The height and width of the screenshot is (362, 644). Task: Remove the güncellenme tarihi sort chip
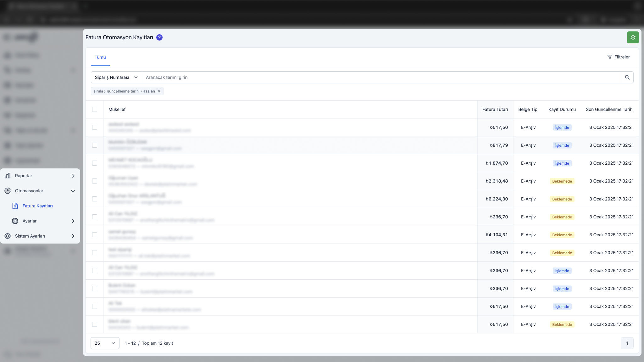[159, 91]
